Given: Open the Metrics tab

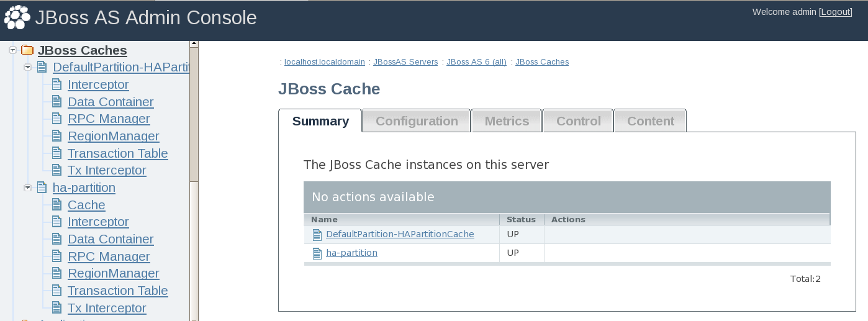Looking at the screenshot, I should (507, 121).
